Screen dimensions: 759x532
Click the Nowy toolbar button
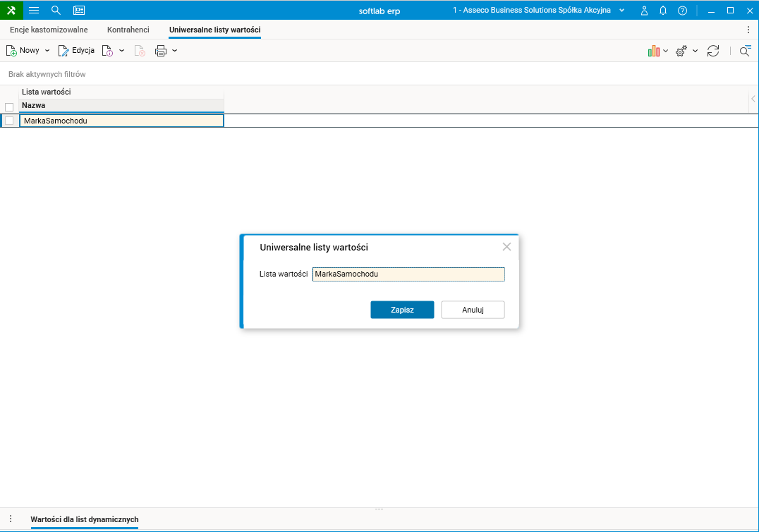point(23,50)
